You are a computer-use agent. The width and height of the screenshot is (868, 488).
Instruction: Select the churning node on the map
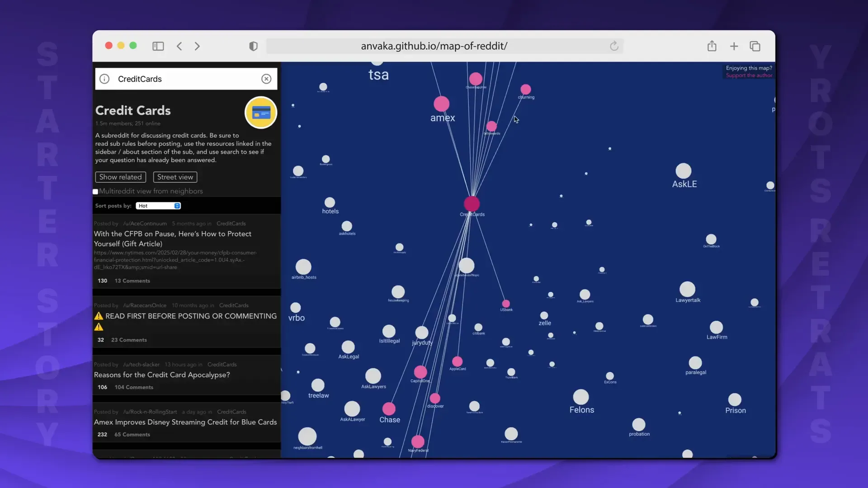point(526,89)
